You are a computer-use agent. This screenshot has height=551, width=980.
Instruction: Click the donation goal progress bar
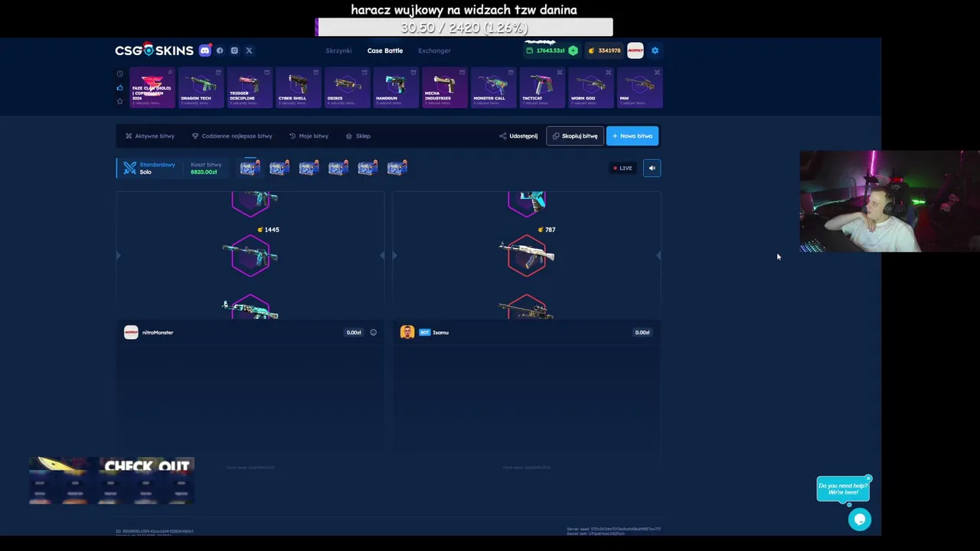pyautogui.click(x=464, y=28)
